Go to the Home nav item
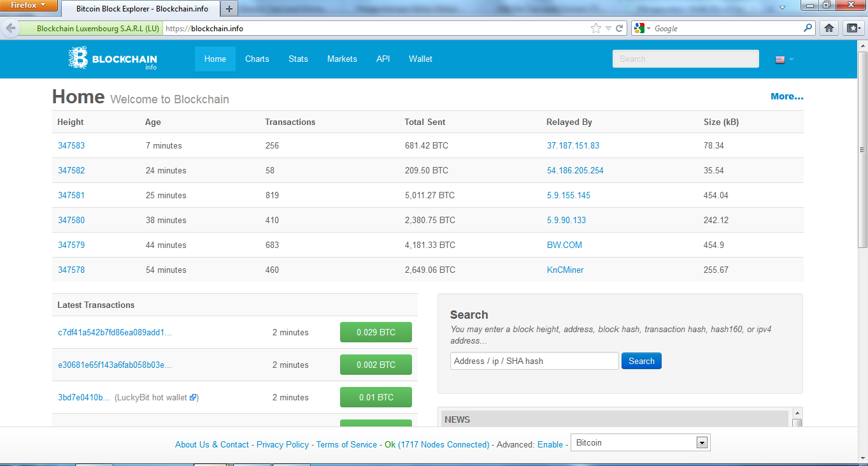This screenshot has height=466, width=868. coord(215,59)
